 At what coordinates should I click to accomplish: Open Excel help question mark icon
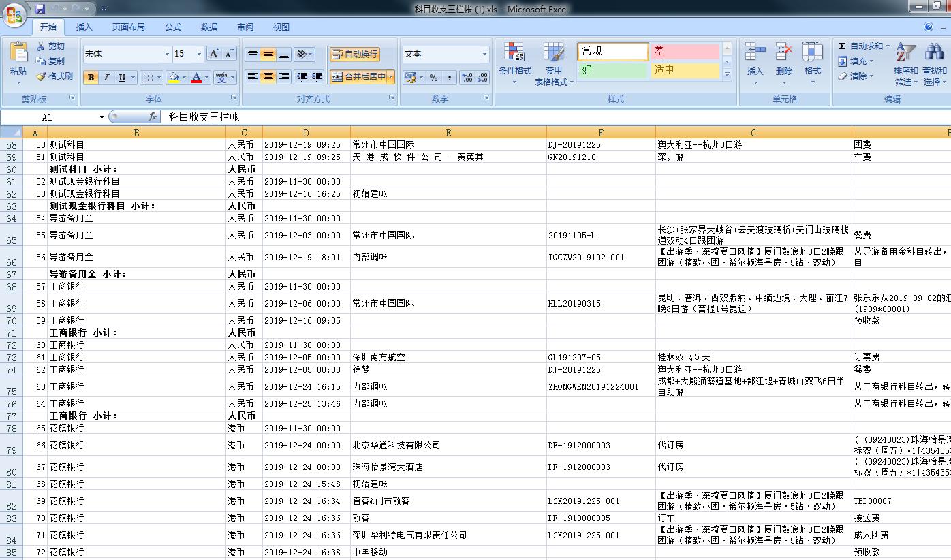click(x=929, y=27)
